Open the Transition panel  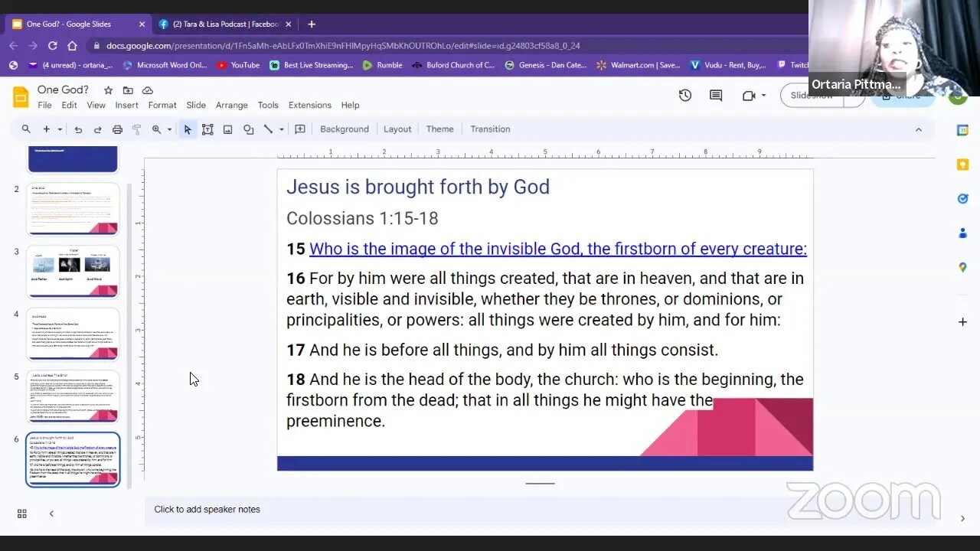pos(490,129)
